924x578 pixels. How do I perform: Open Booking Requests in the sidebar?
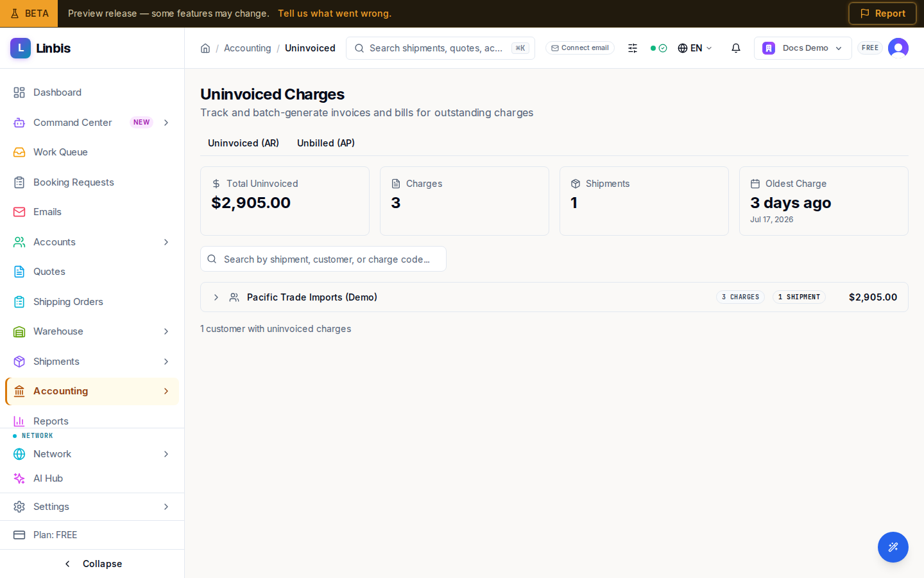tap(92, 182)
